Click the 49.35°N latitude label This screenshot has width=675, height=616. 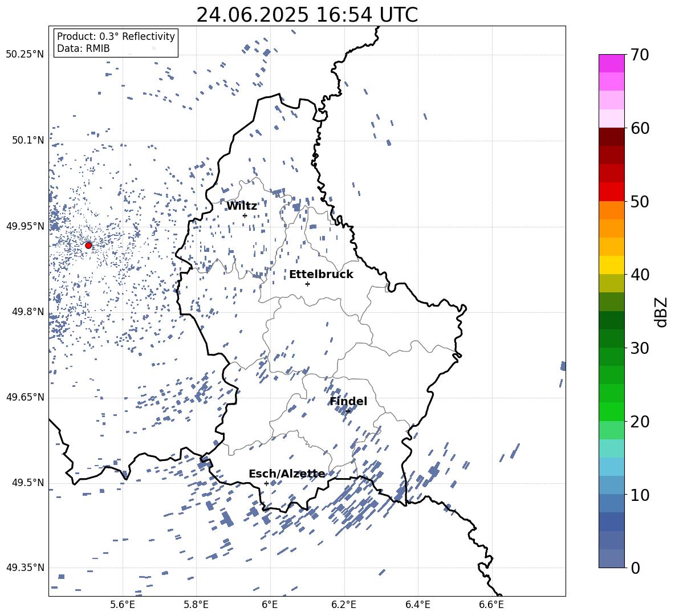tap(25, 568)
